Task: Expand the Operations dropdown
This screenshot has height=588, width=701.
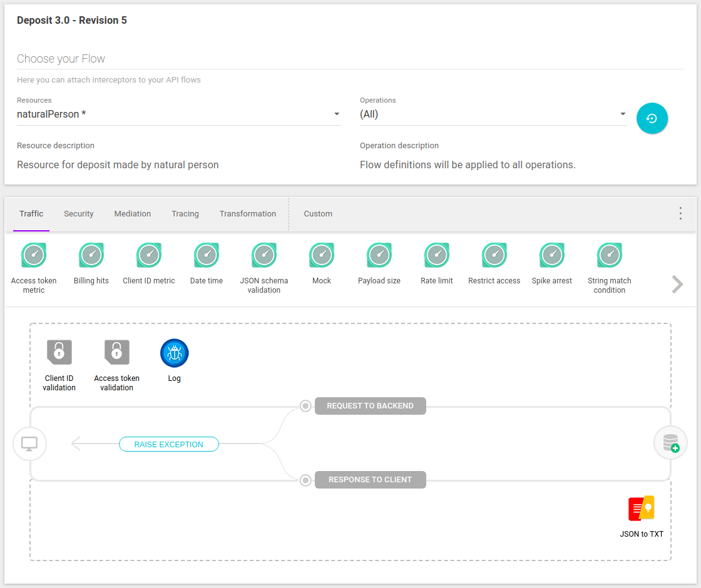Action: coord(493,114)
